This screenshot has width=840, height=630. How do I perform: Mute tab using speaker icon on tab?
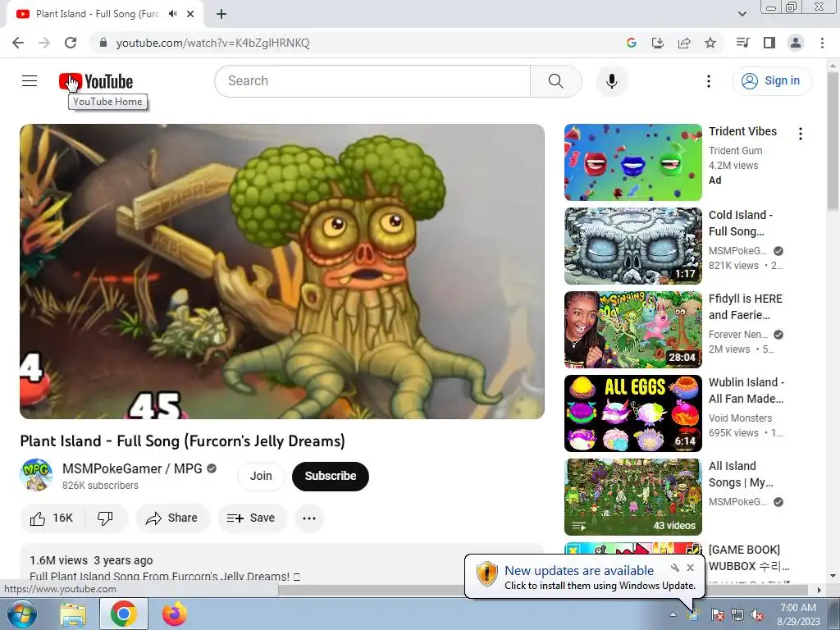pos(172,14)
